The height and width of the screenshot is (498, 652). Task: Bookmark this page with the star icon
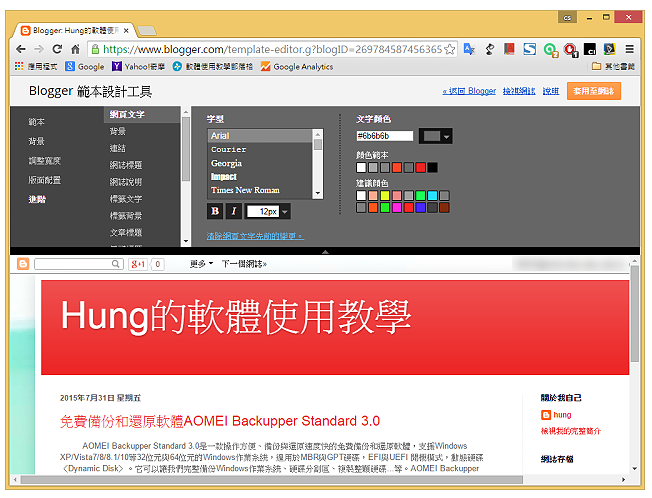tap(449, 49)
